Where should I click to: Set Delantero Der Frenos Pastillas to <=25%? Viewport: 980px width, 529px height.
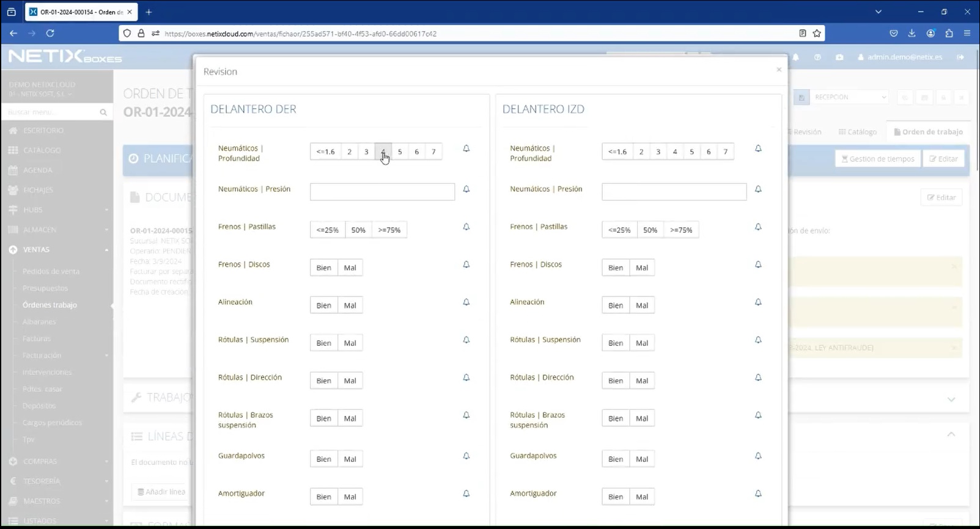tap(328, 230)
